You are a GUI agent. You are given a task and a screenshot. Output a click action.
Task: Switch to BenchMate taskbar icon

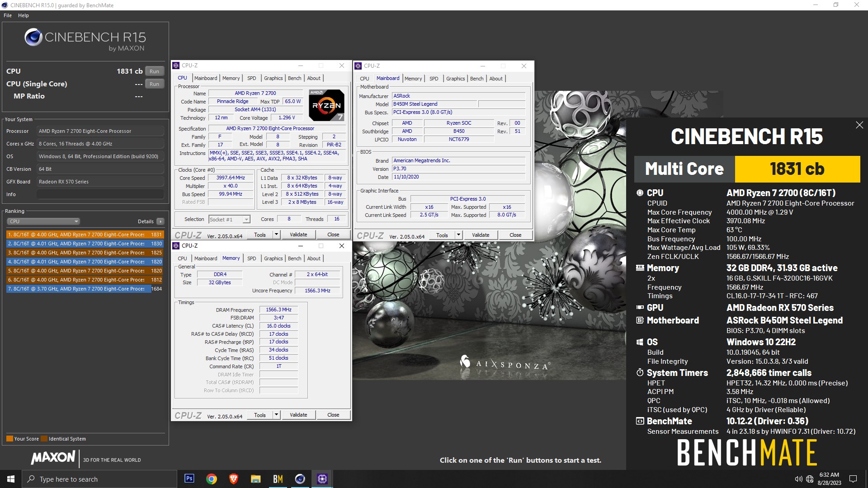coord(278,479)
